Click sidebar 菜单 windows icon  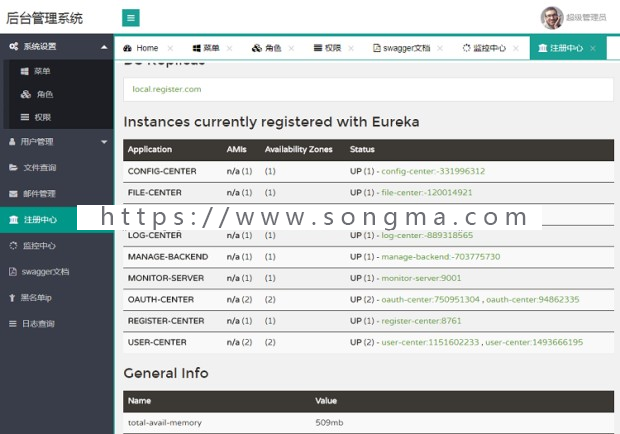click(x=25, y=71)
